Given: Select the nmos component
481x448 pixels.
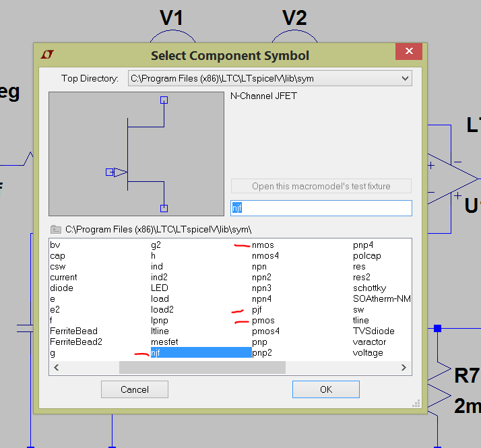Looking at the screenshot, I should coord(263,245).
